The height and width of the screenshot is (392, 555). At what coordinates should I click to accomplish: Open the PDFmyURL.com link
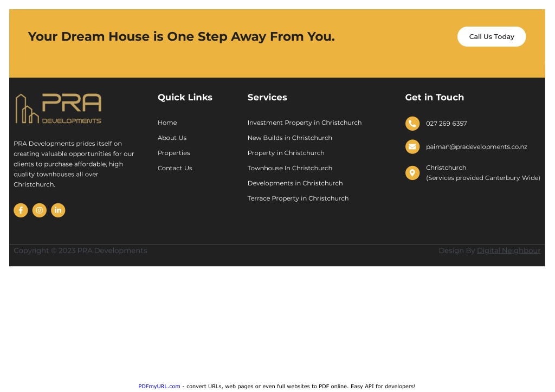(x=159, y=387)
